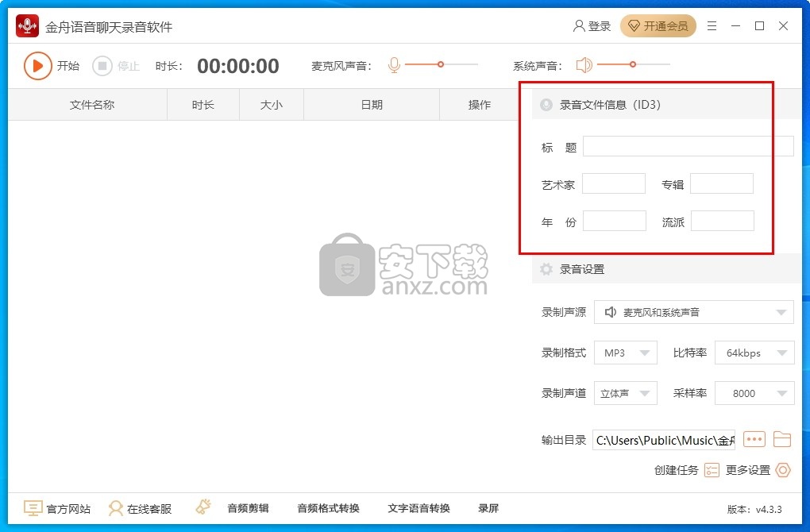This screenshot has height=532, width=810.
Task: Open the output folder icon
Action: coord(782,440)
